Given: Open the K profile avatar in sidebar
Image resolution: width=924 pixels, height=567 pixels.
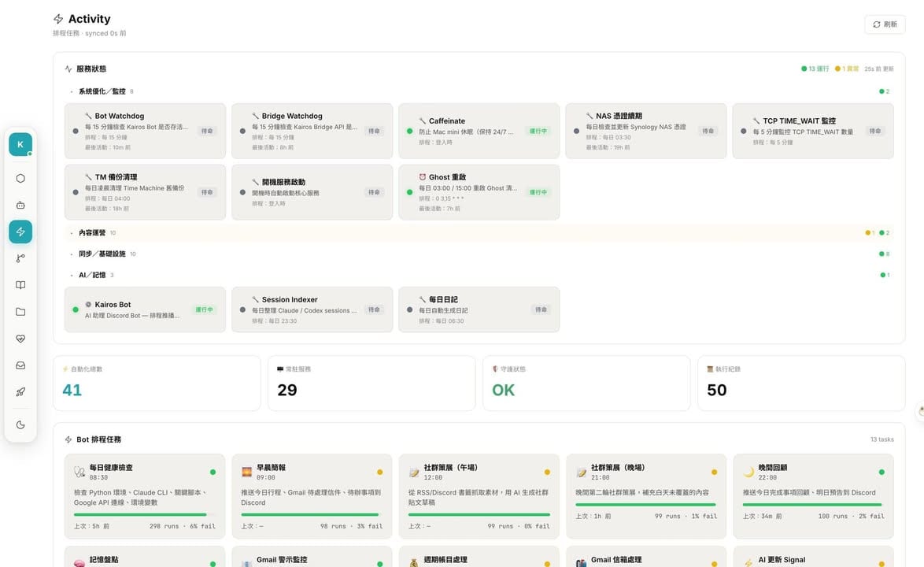Looking at the screenshot, I should (x=20, y=144).
